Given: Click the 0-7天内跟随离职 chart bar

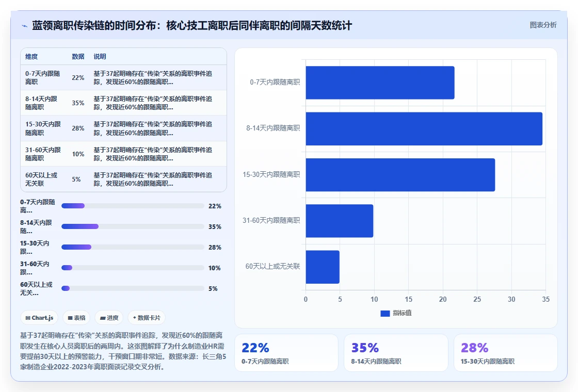Looking at the screenshot, I should pos(380,83).
